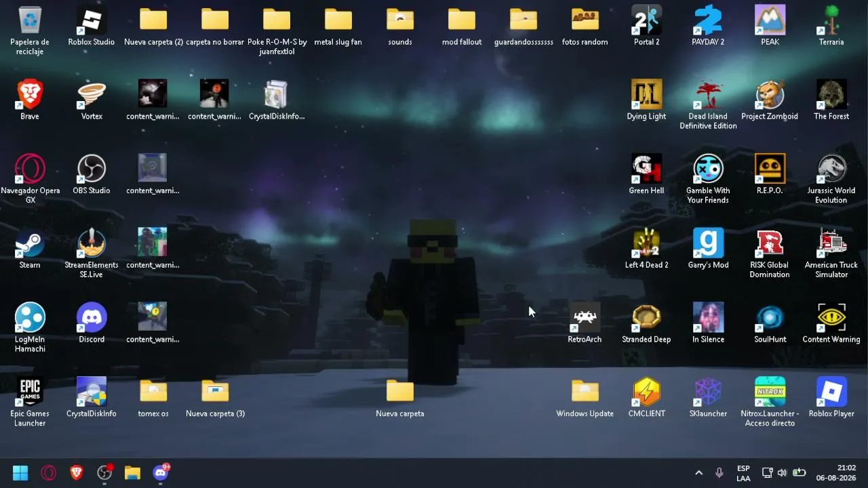Screen dimensions: 868x488
Task: Click the fotos random folder
Action: click(585, 26)
